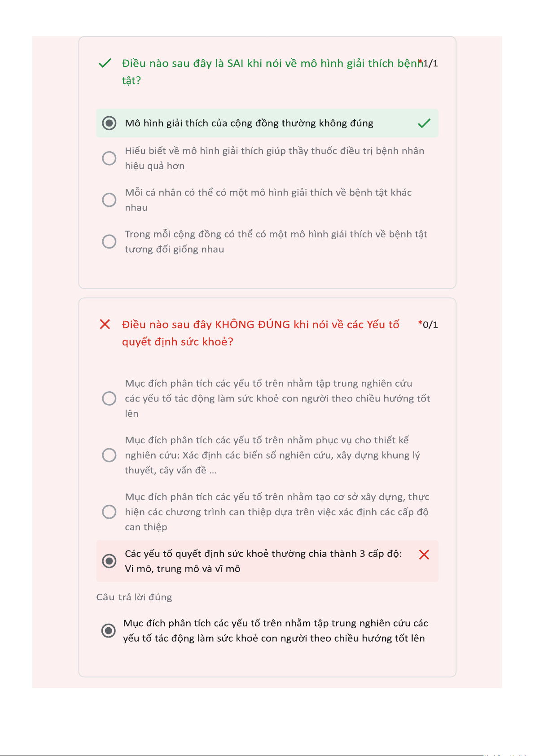Click the 1/1 score on first question
This screenshot has width=535, height=756.
430,63
